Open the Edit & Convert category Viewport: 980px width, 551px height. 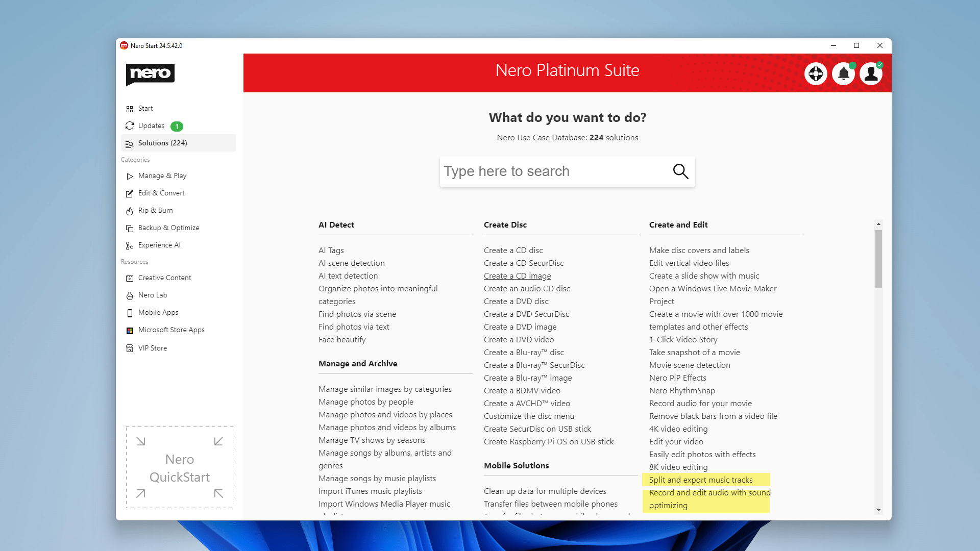tap(161, 192)
